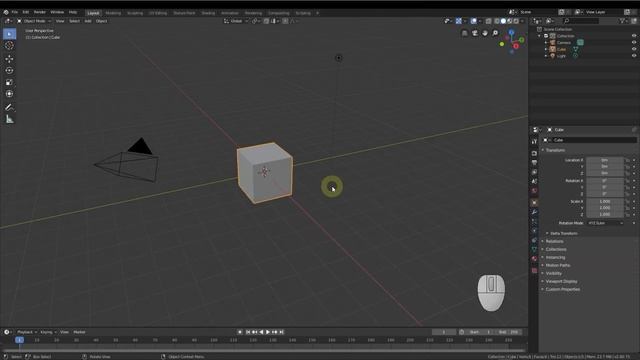Hide the Light object in outliner
This screenshot has height=360, width=640.
click(634, 56)
